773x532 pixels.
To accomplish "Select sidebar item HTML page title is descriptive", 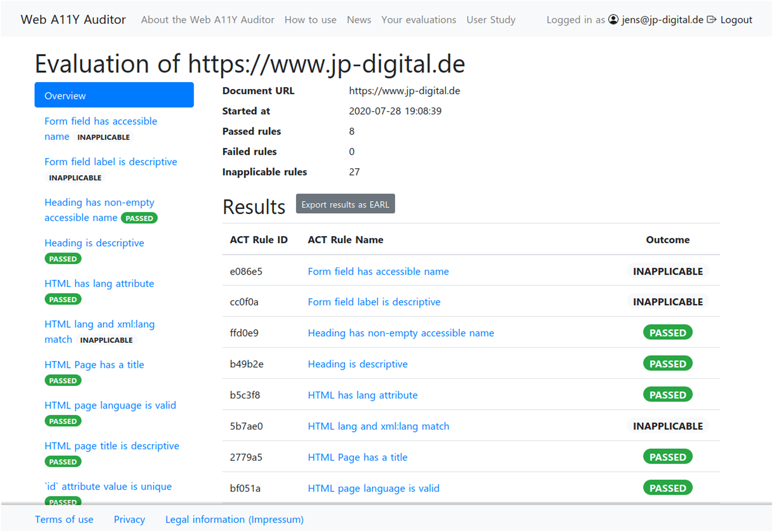I will [x=112, y=446].
